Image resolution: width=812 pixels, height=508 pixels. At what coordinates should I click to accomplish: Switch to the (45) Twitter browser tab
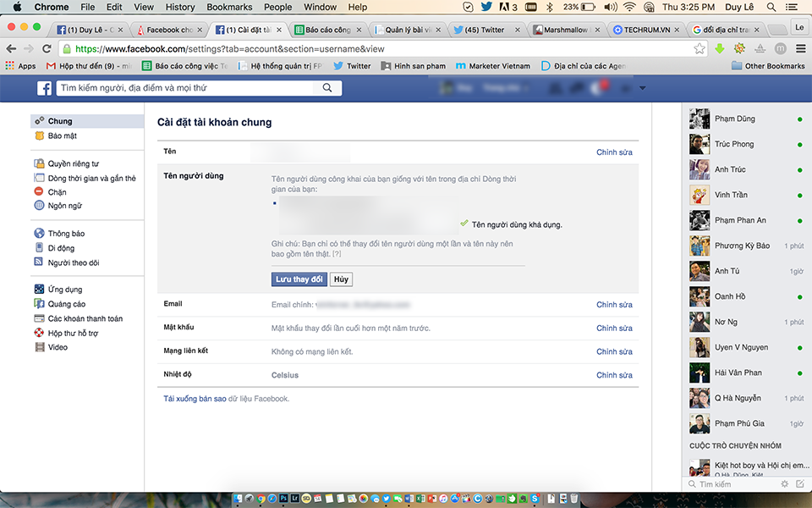click(x=483, y=28)
